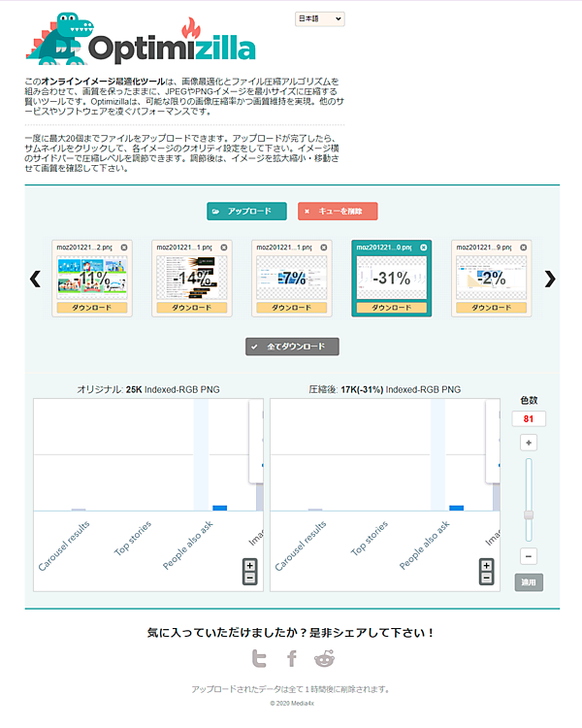Download the -7% compressed image

click(x=291, y=308)
